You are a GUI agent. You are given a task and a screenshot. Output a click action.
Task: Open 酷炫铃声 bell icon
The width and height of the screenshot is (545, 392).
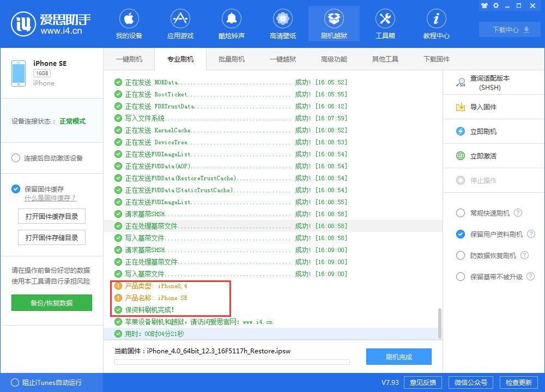pyautogui.click(x=232, y=19)
